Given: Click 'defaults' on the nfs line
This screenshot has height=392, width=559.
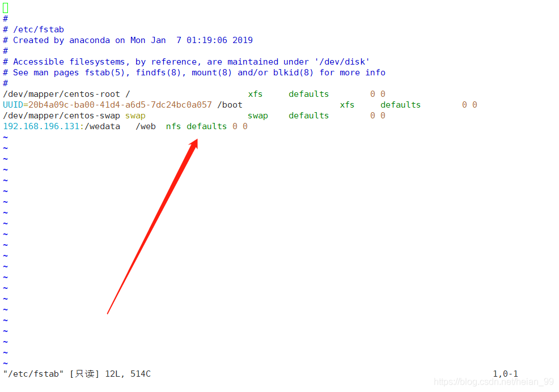Looking at the screenshot, I should 206,126.
